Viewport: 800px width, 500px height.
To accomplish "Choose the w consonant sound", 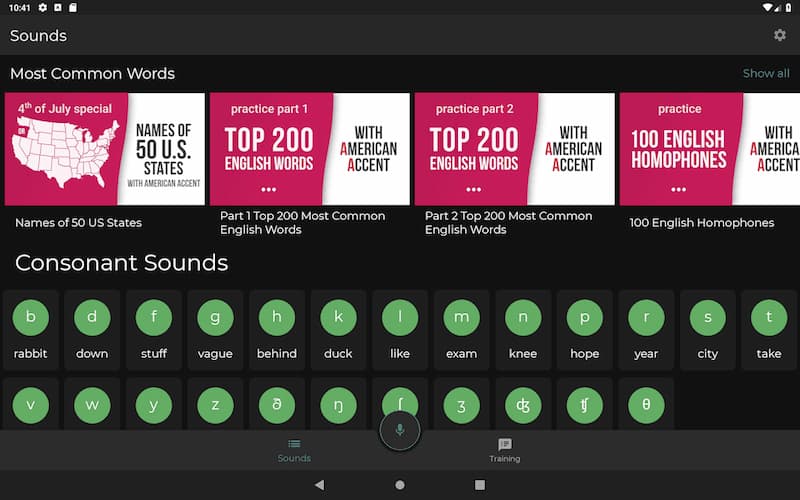I will pos(92,405).
